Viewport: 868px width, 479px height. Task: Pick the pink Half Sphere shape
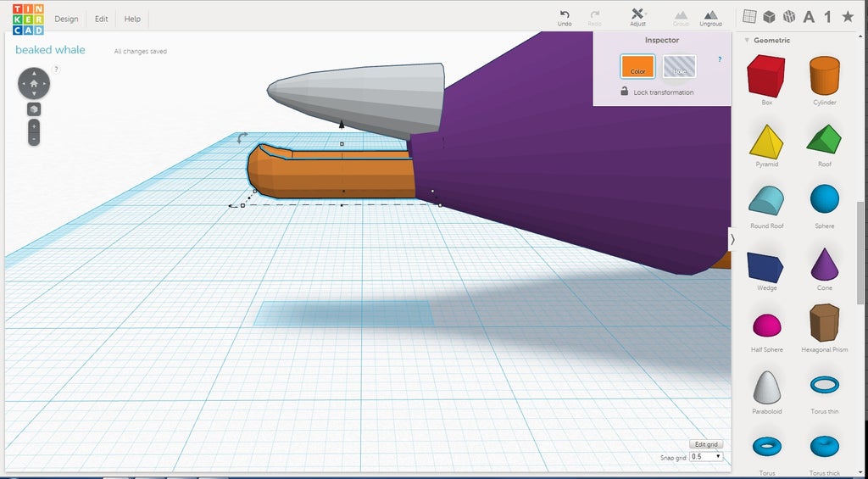click(766, 325)
